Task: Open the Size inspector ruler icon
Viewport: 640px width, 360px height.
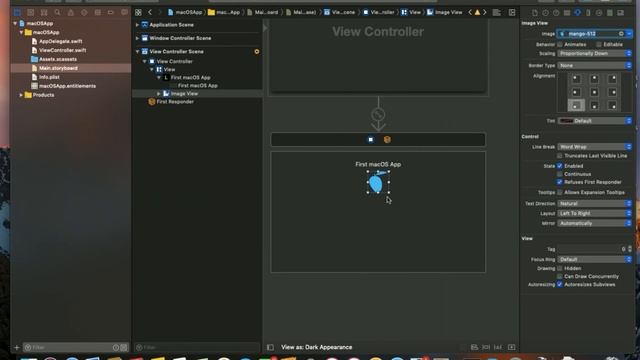Action: point(588,13)
